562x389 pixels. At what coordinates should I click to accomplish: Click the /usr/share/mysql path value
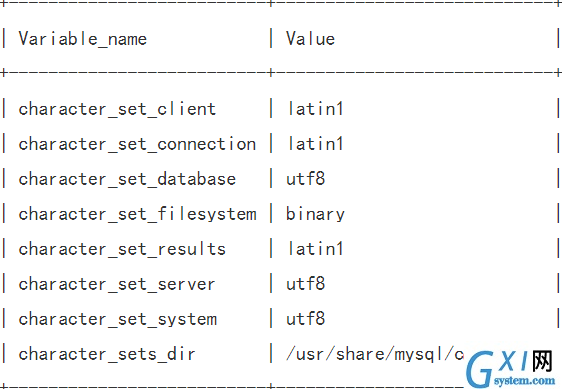point(375,354)
